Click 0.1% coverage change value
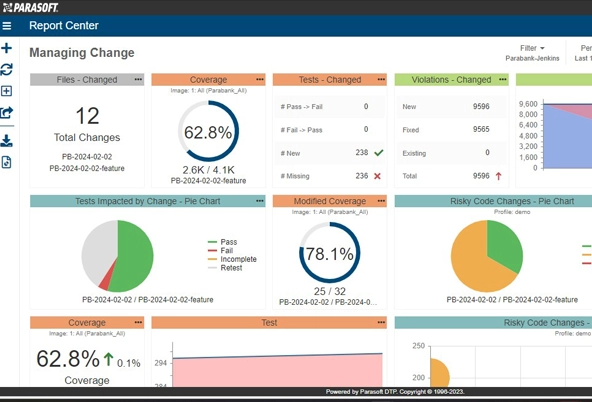This screenshot has height=402, width=592. click(129, 363)
